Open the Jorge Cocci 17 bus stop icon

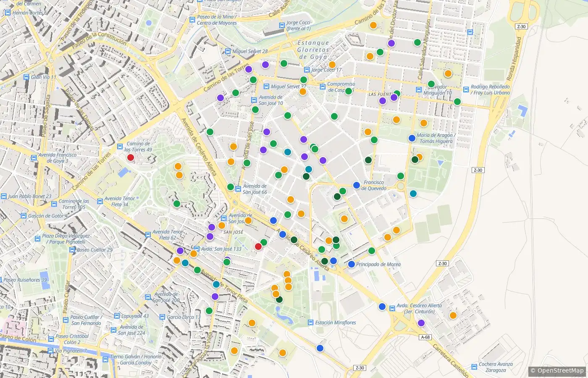coord(307,70)
